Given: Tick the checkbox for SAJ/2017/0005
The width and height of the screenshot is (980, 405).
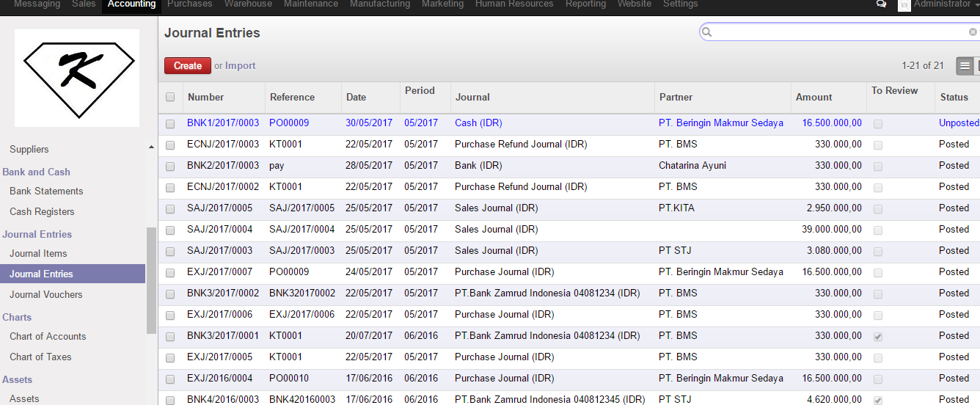Looking at the screenshot, I should coord(170,209).
